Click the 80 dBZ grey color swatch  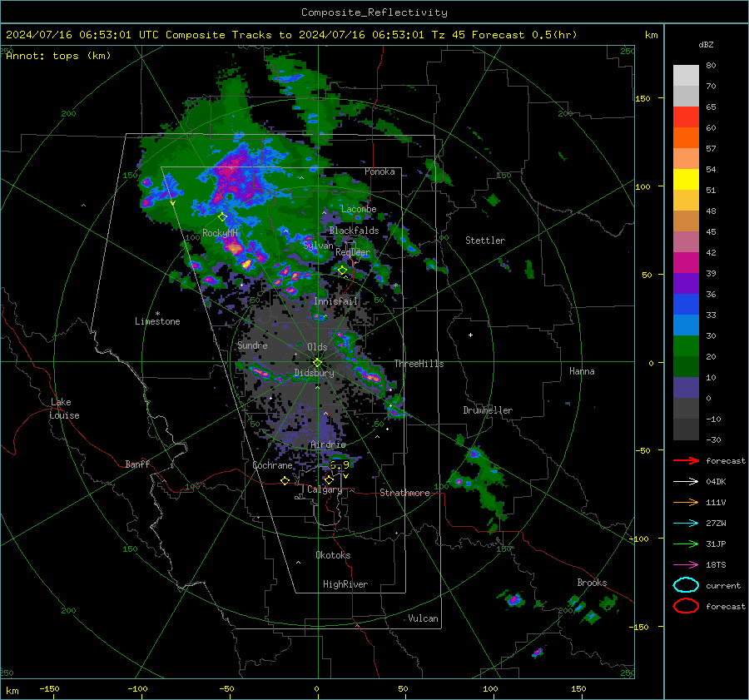[686, 75]
